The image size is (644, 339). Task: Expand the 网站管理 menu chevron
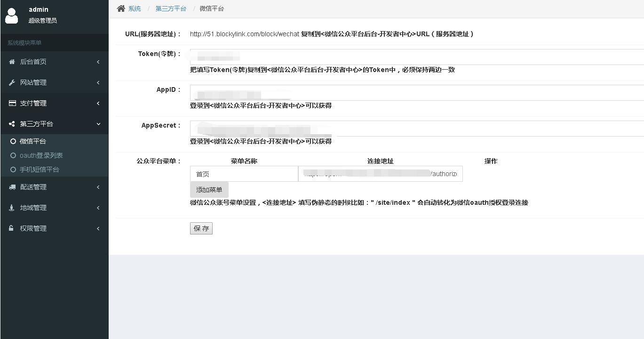pyautogui.click(x=98, y=82)
